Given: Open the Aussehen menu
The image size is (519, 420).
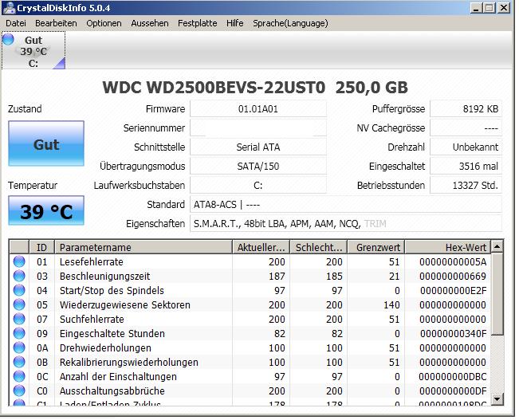Looking at the screenshot, I should coord(150,23).
